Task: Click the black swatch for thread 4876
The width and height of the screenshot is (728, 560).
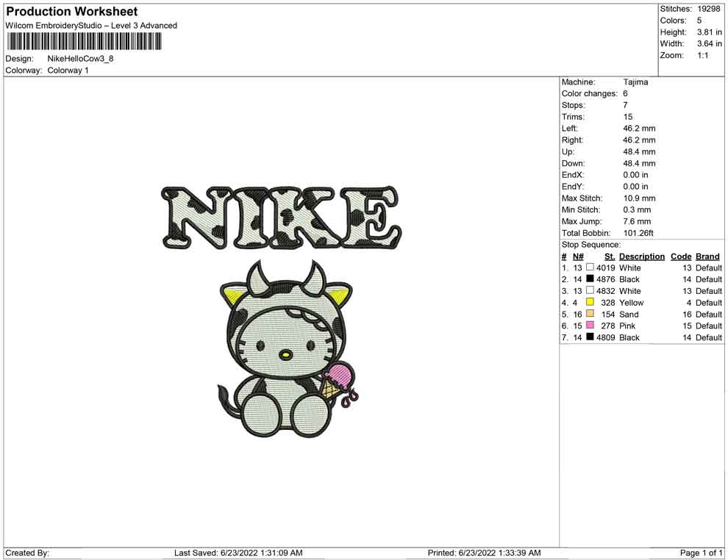Action: point(590,279)
